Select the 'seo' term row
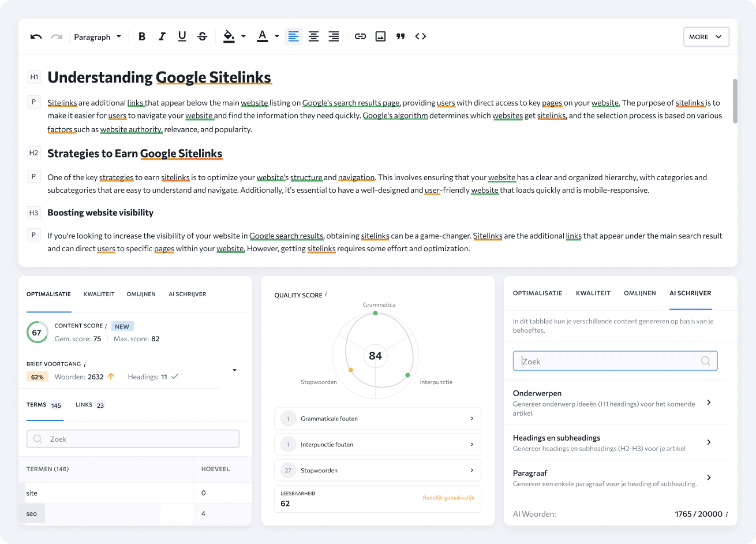Viewport: 756px width, 544px height. (135, 514)
